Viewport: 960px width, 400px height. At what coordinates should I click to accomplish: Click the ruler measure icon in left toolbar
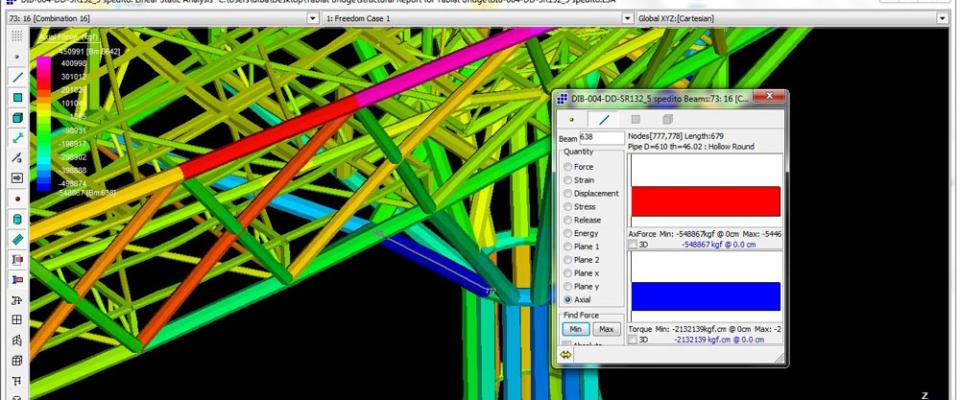[17, 239]
